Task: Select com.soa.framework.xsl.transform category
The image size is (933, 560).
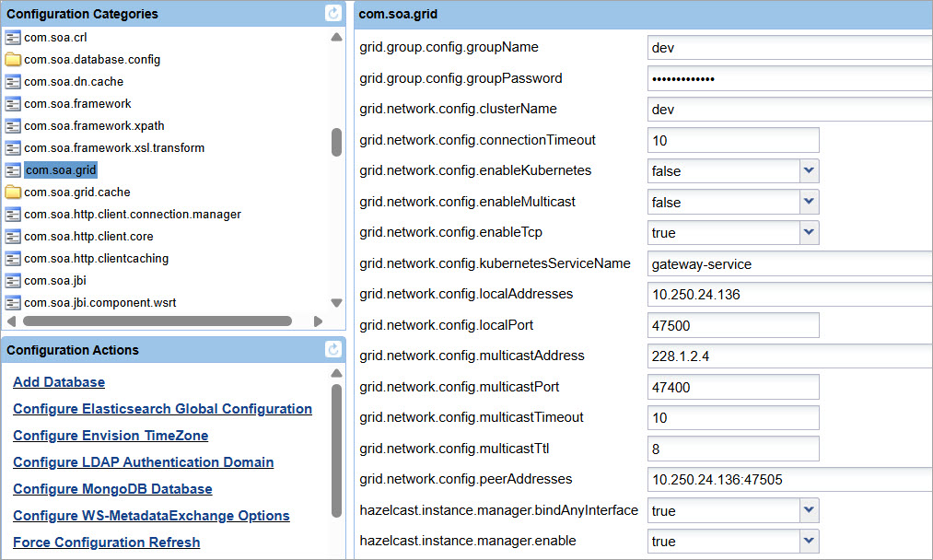Action: click(114, 148)
